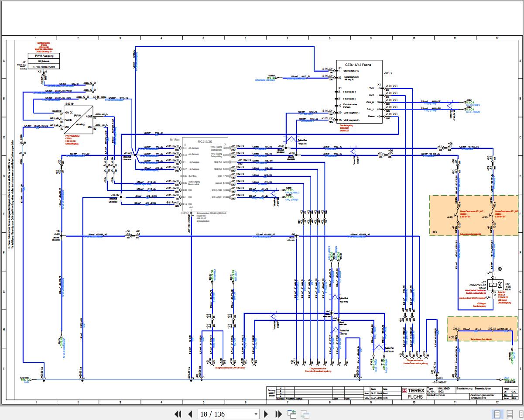Click the previous view icon
524x420 pixels.
(291, 414)
